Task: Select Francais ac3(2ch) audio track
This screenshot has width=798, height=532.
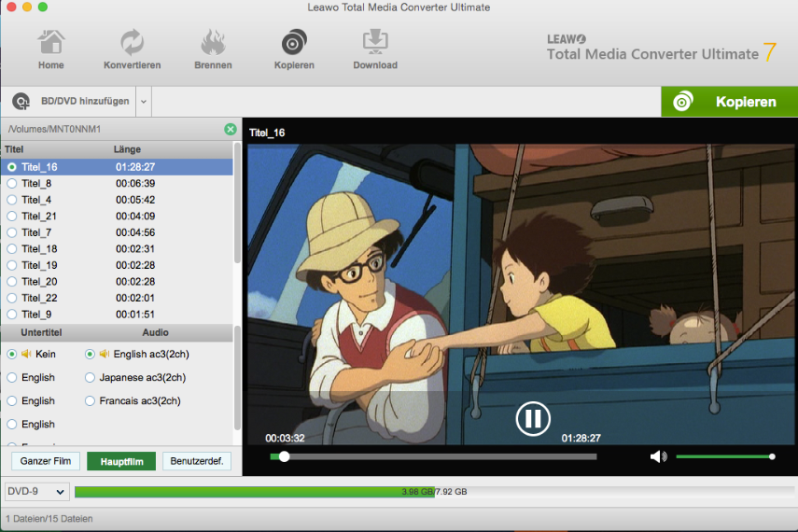Action: 90,400
